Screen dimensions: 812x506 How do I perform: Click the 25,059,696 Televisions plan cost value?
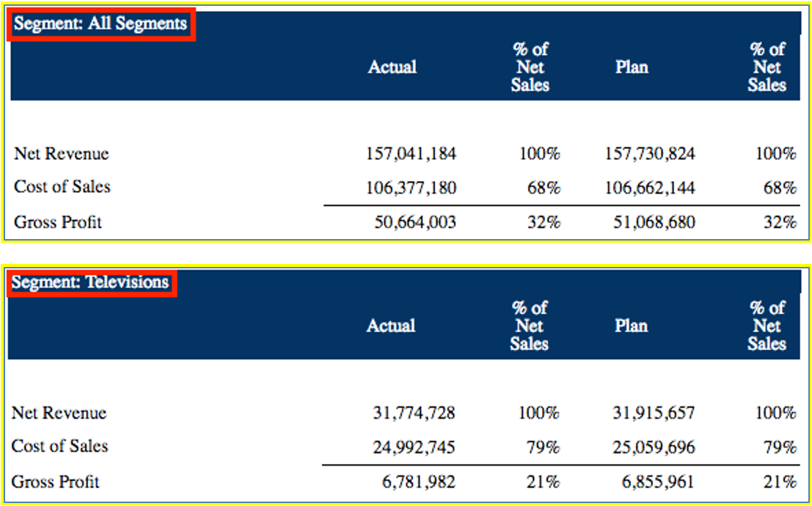click(654, 447)
